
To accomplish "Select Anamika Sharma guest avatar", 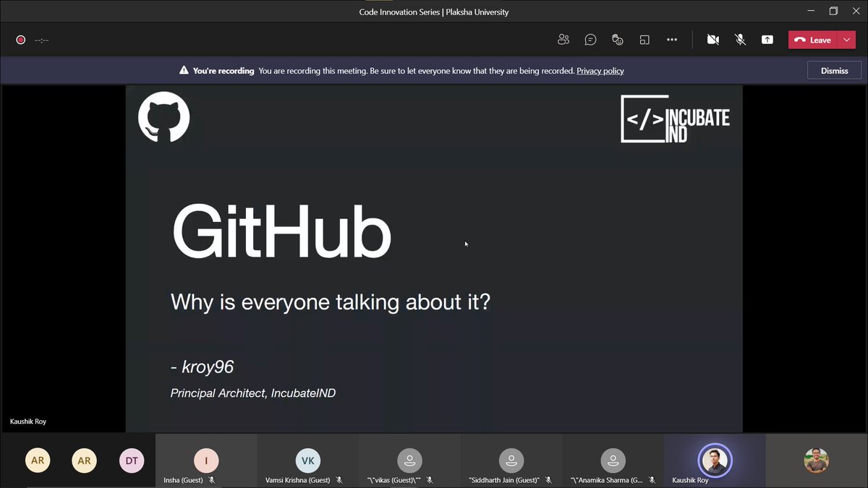I will tap(613, 461).
